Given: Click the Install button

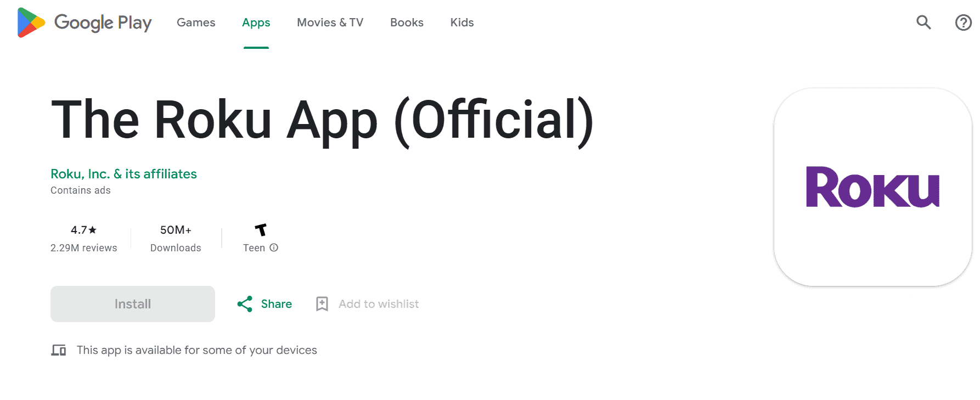Looking at the screenshot, I should (133, 304).
